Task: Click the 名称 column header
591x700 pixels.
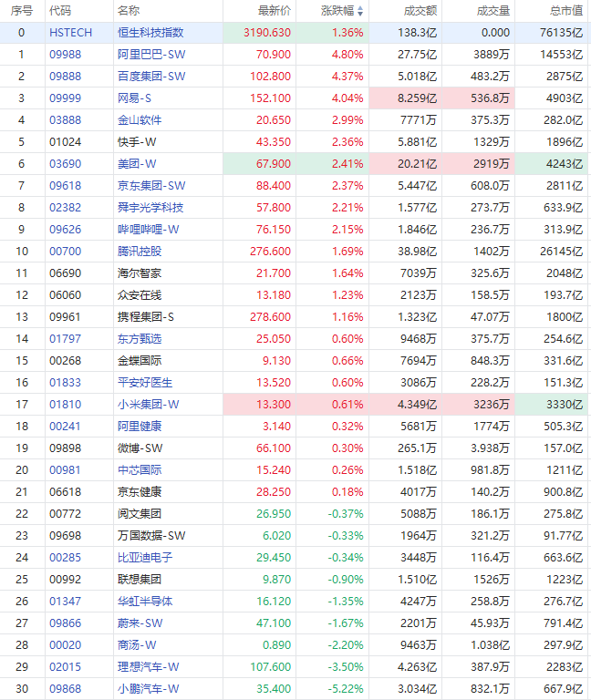Action: (x=129, y=11)
